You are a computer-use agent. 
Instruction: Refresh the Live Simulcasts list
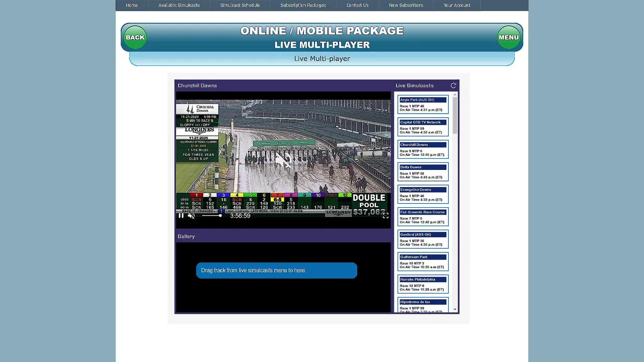453,85
